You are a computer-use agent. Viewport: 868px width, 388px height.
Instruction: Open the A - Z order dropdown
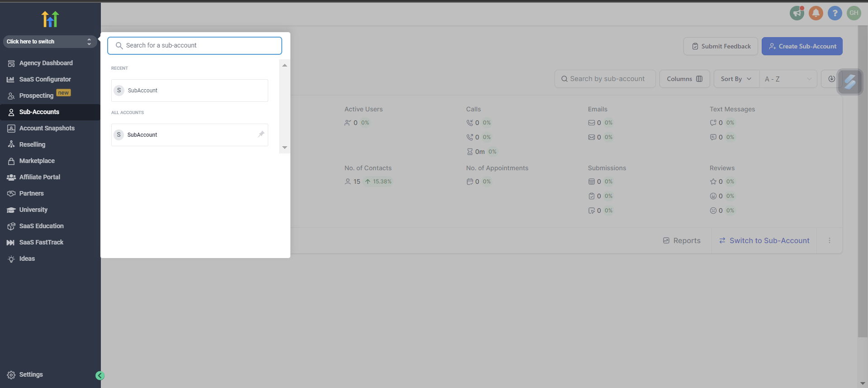click(788, 79)
